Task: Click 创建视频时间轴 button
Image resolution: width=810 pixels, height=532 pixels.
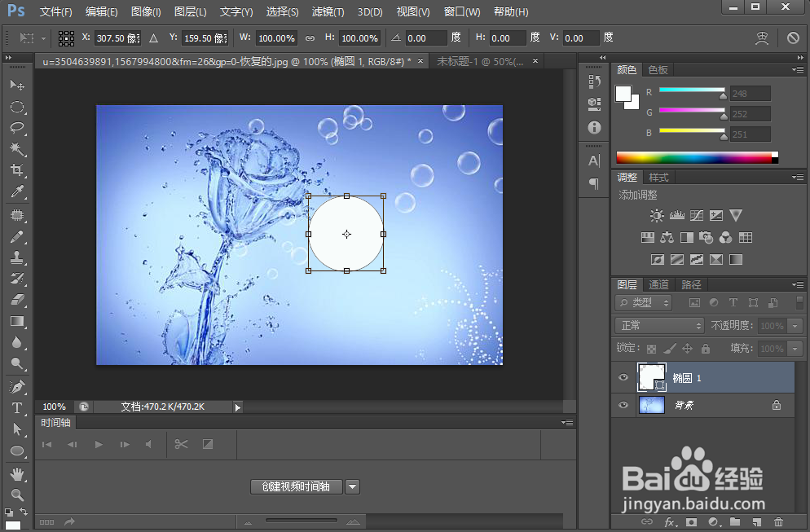Action: [x=296, y=486]
